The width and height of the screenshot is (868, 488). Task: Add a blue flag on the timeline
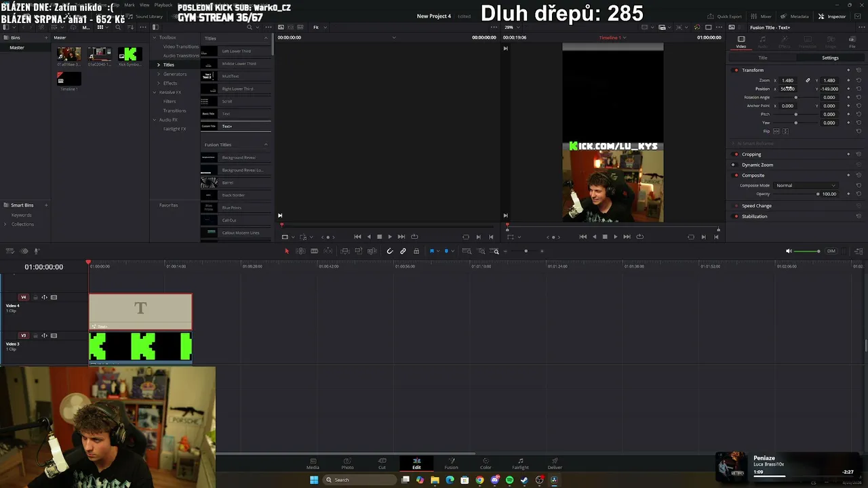431,251
